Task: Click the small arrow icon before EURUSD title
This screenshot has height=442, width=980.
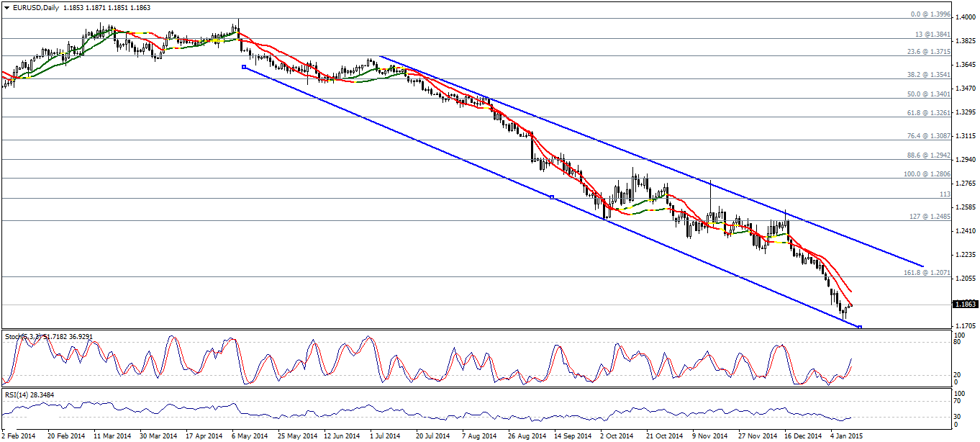Action: (6, 7)
